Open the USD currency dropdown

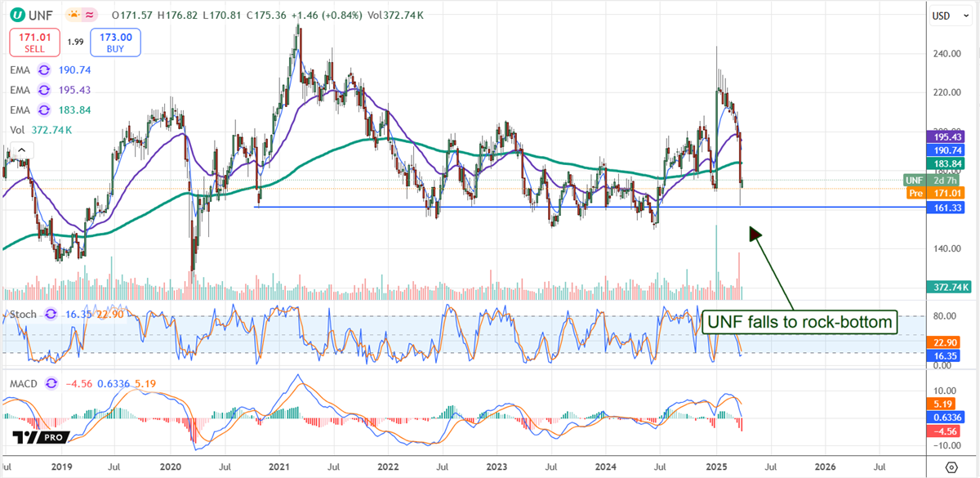(947, 16)
